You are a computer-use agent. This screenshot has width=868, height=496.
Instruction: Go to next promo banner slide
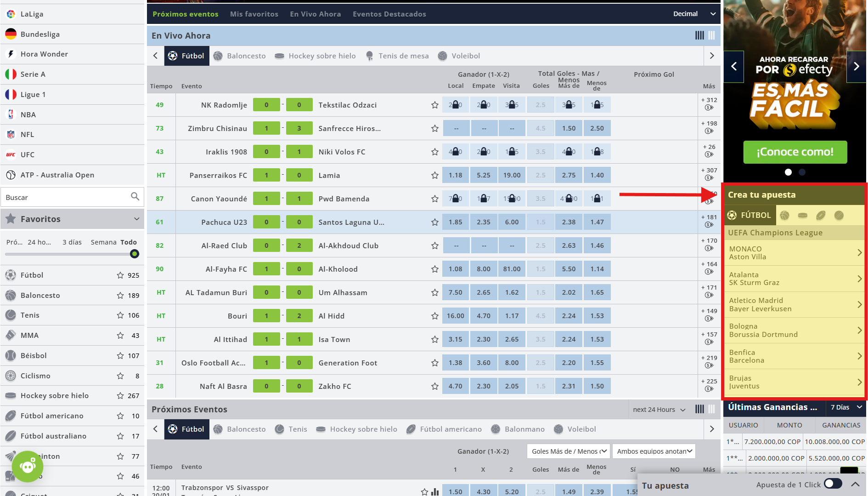point(856,66)
